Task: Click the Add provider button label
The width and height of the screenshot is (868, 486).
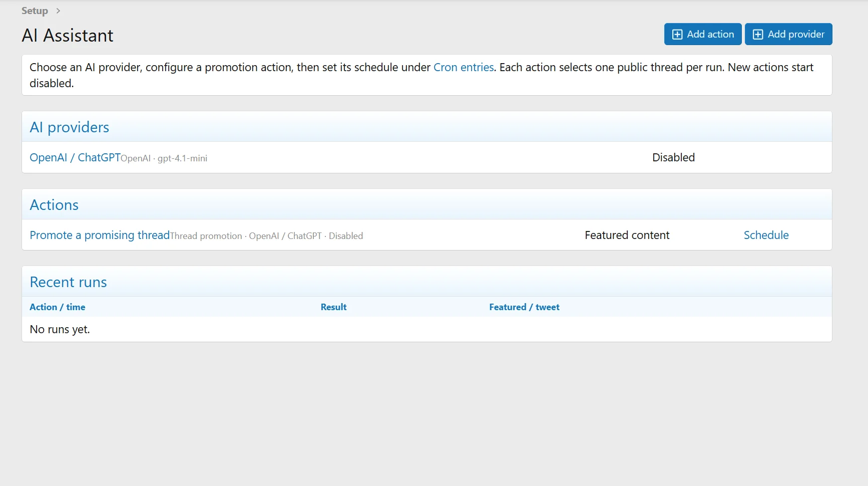Action: (x=796, y=35)
